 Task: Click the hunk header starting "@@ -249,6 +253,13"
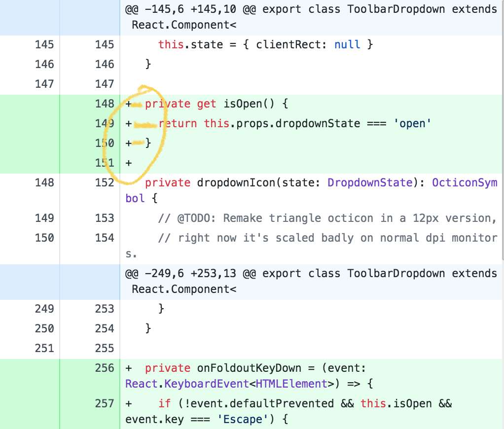coord(311,281)
